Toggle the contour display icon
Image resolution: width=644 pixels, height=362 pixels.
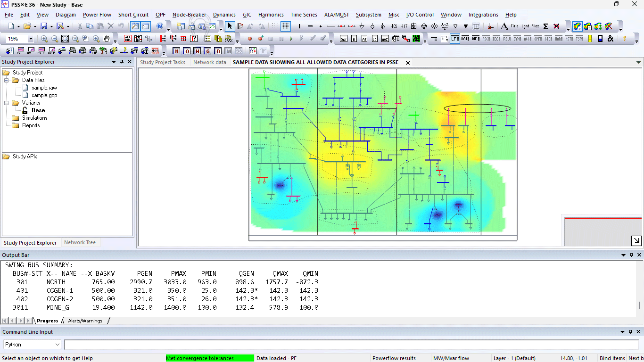pos(578,26)
